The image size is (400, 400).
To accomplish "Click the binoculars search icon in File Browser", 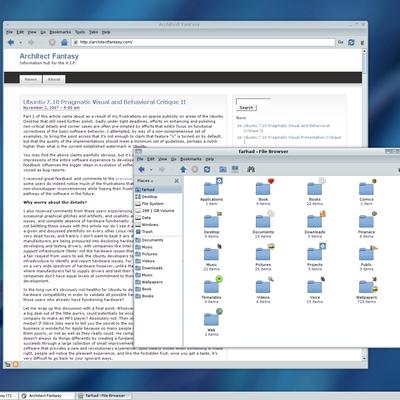I will click(251, 169).
